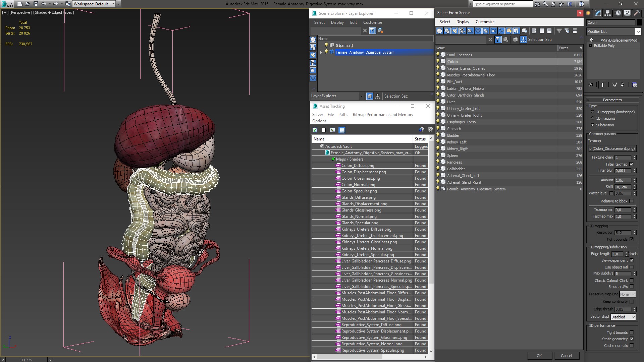Enable the Classic Catmull-Clark checkbox
This screenshot has height=362, width=644.
[x=632, y=281]
